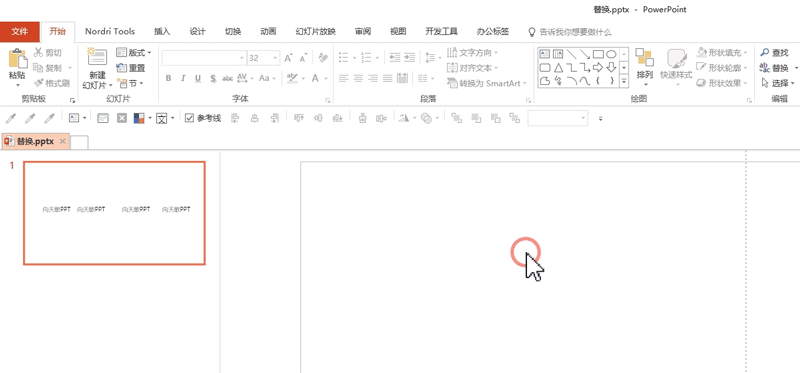Open the Shape Fill (形状填充) dropdown
Image resolution: width=800 pixels, height=373 pixels.
(x=722, y=53)
